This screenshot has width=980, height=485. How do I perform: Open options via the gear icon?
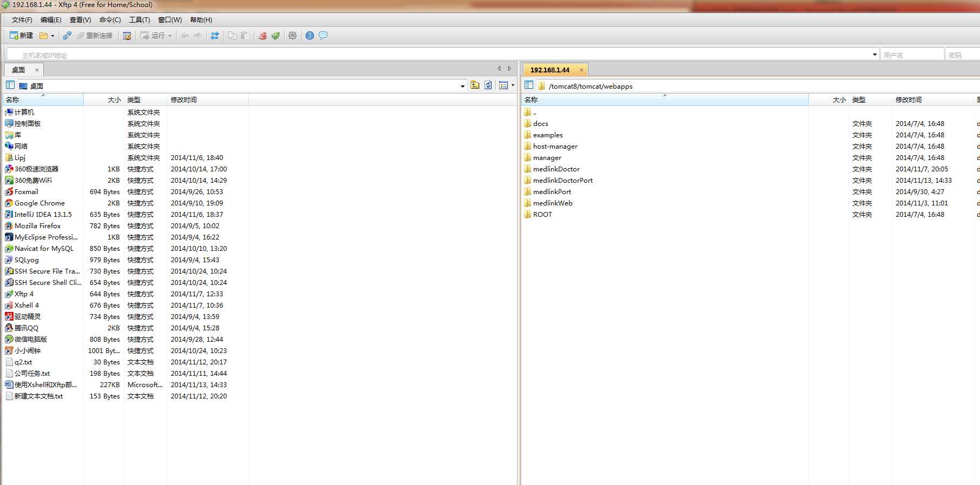pyautogui.click(x=292, y=36)
